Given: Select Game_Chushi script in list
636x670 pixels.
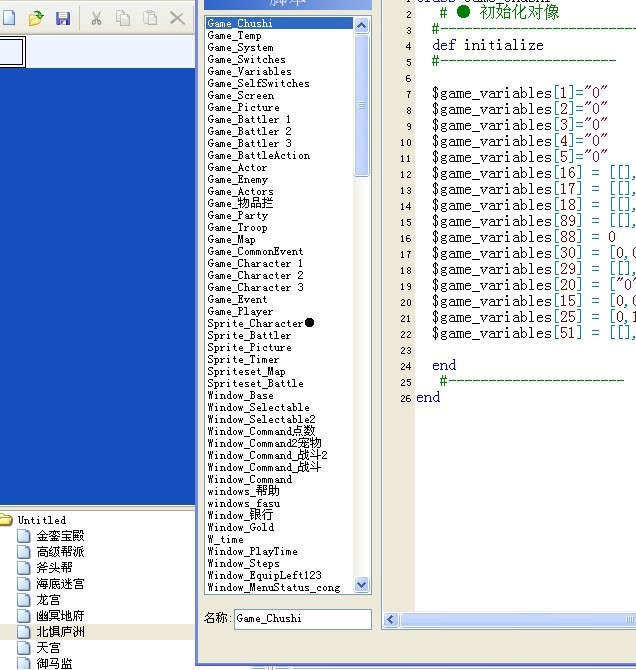Looking at the screenshot, I should click(280, 23).
